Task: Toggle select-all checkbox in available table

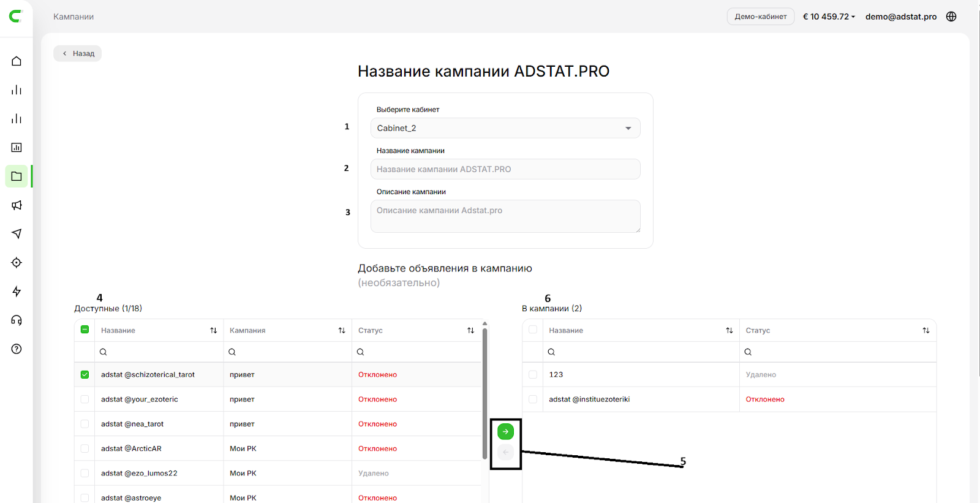Action: (85, 330)
